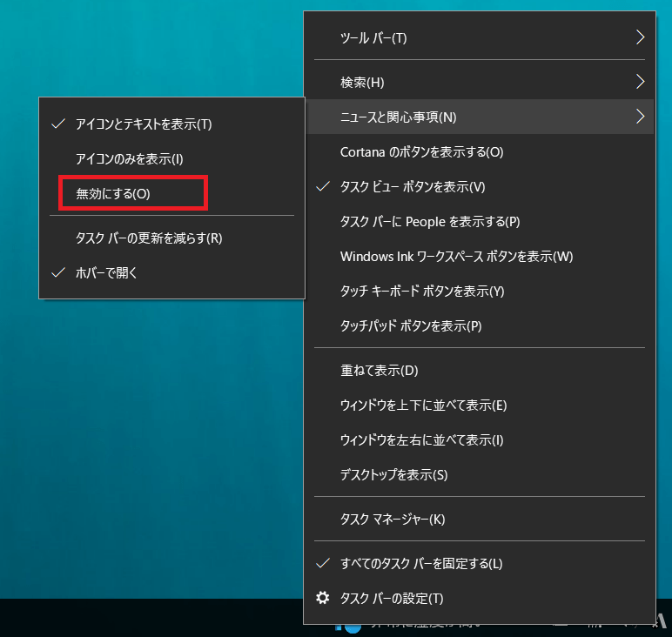Uncheck タスク ビュー ボタンを表示(V)

tap(480, 186)
